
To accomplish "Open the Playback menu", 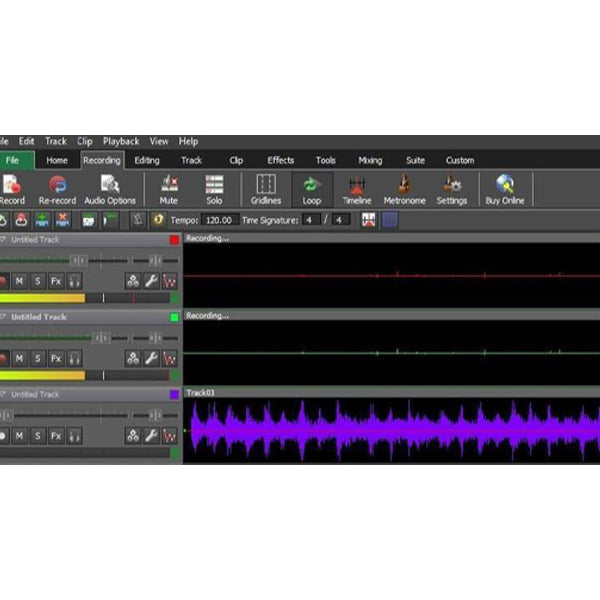I will 121,142.
